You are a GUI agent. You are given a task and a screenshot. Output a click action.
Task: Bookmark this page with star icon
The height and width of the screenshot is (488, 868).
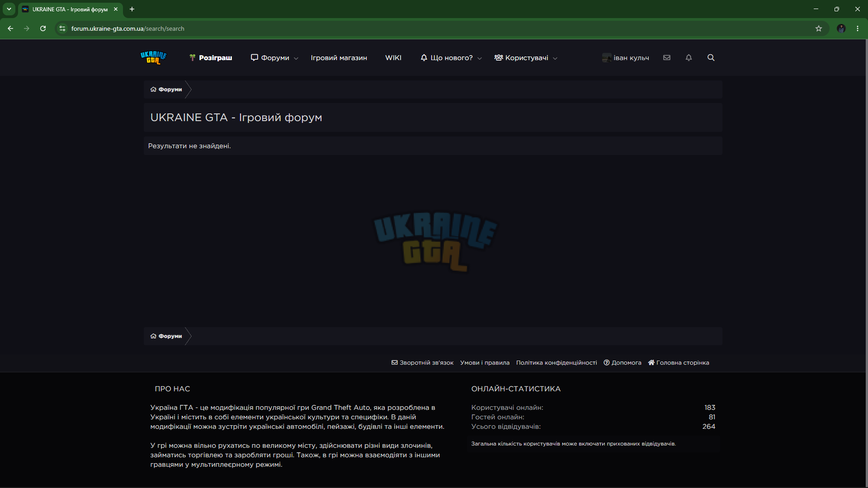(819, 28)
